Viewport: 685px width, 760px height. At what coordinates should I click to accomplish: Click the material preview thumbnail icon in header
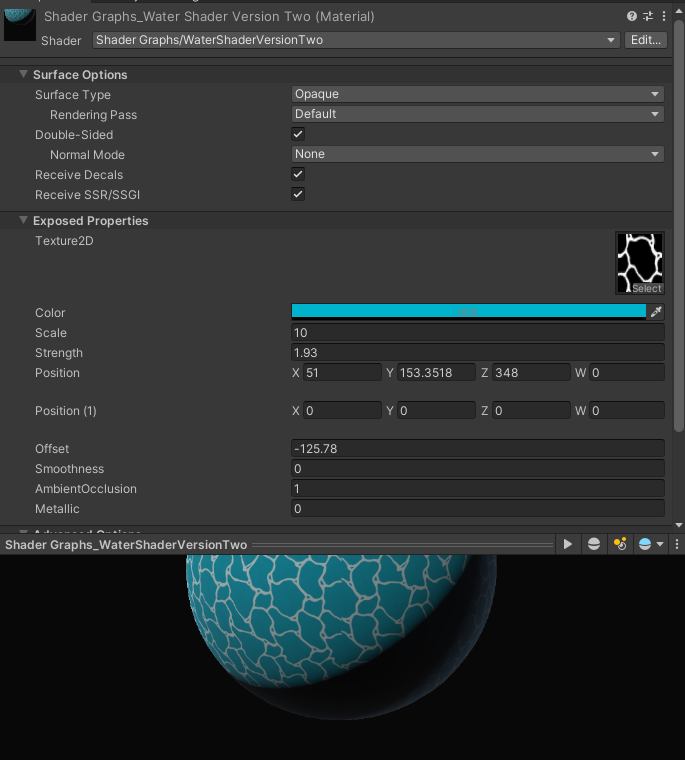click(x=20, y=24)
